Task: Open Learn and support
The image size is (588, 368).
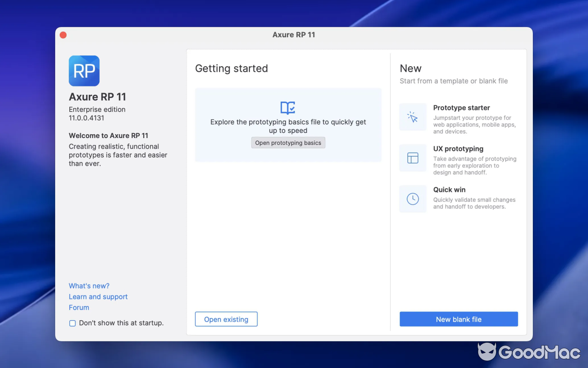Action: click(x=98, y=297)
